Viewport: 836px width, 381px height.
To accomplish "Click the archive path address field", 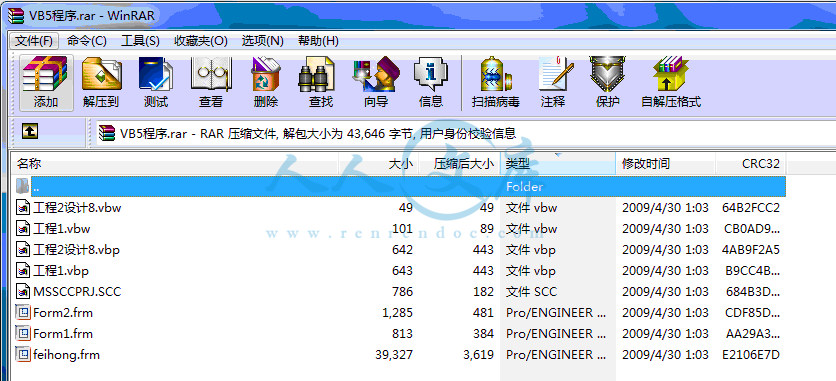I will [467, 133].
